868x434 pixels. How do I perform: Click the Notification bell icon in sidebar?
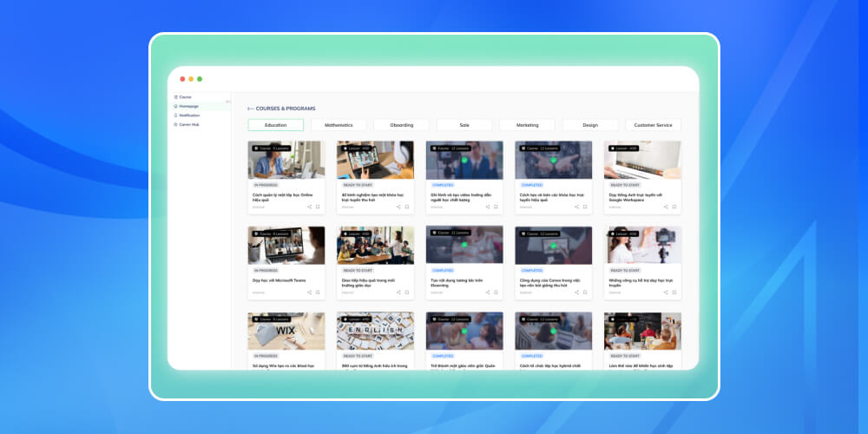[x=175, y=115]
